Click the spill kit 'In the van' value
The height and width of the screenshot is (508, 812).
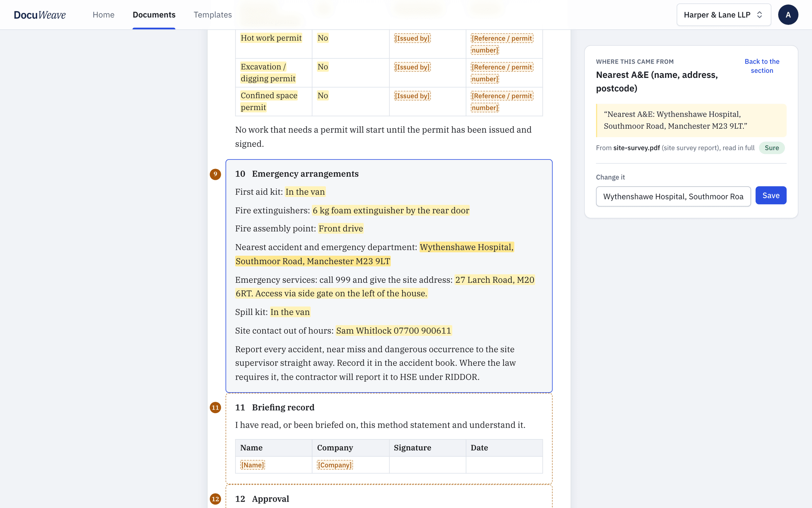coord(290,312)
